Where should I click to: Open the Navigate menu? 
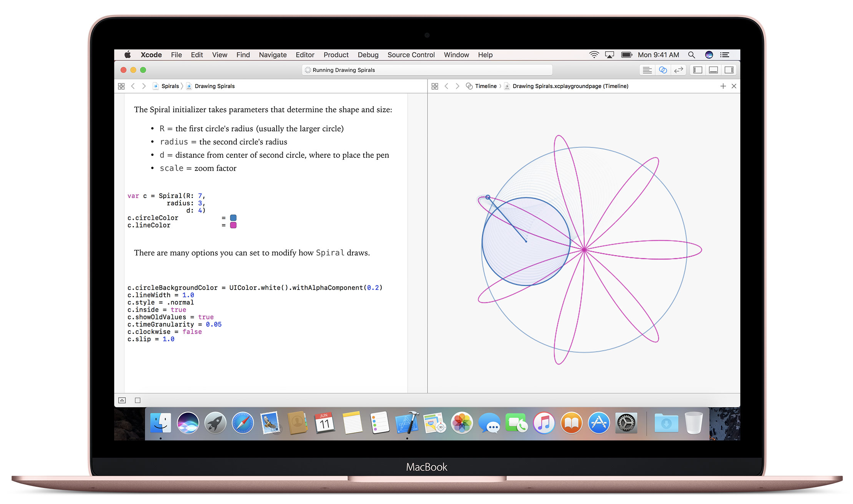[x=272, y=55]
